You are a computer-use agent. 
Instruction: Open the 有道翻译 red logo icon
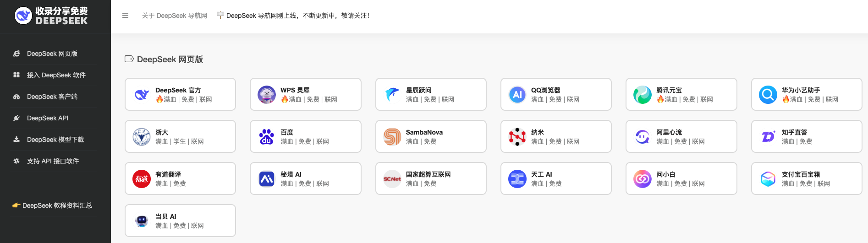(x=142, y=179)
